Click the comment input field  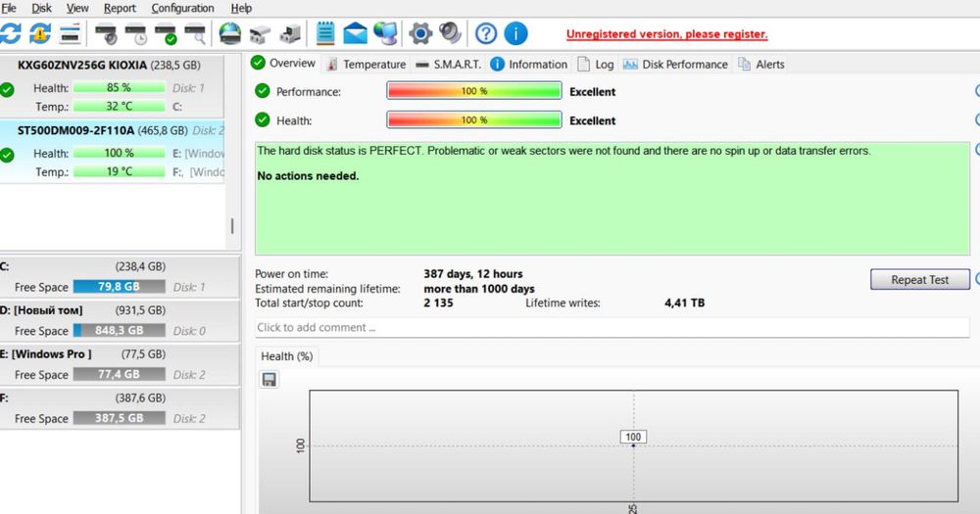coord(612,327)
